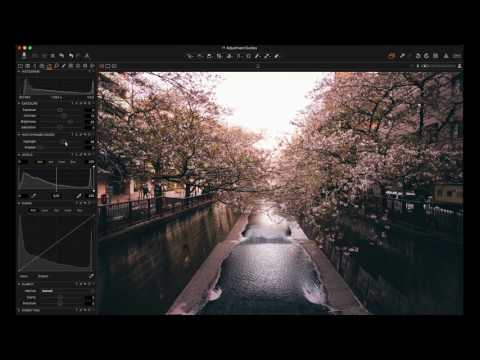Viewport: 480px width, 360px height.
Task: Click the curve point picker below the Curve graph
Action: [x=91, y=276]
